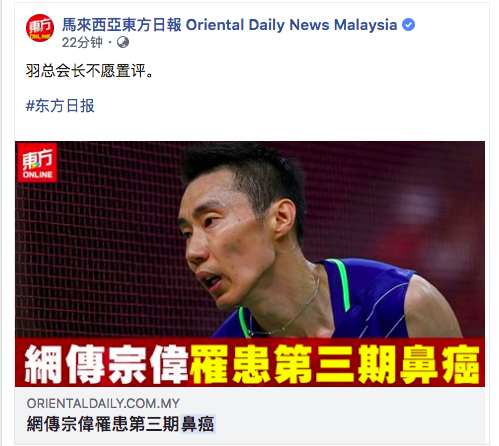
Task: Visit the ORIENTALDAILY.COM.MY domain label
Action: point(103,403)
